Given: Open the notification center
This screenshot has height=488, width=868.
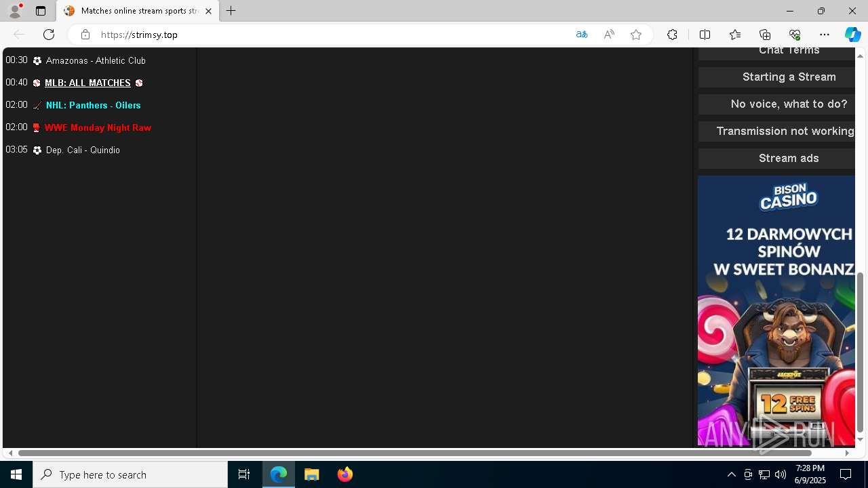Looking at the screenshot, I should [846, 474].
